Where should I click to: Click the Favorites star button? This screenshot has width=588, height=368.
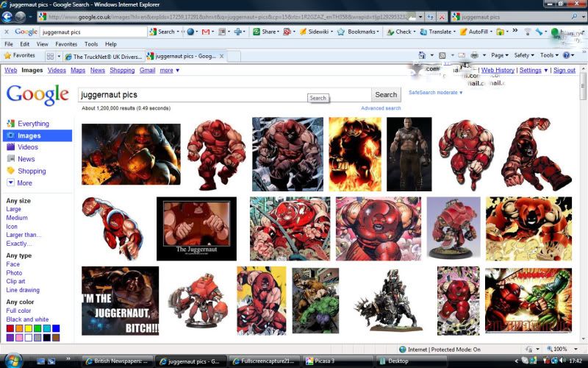click(20, 56)
